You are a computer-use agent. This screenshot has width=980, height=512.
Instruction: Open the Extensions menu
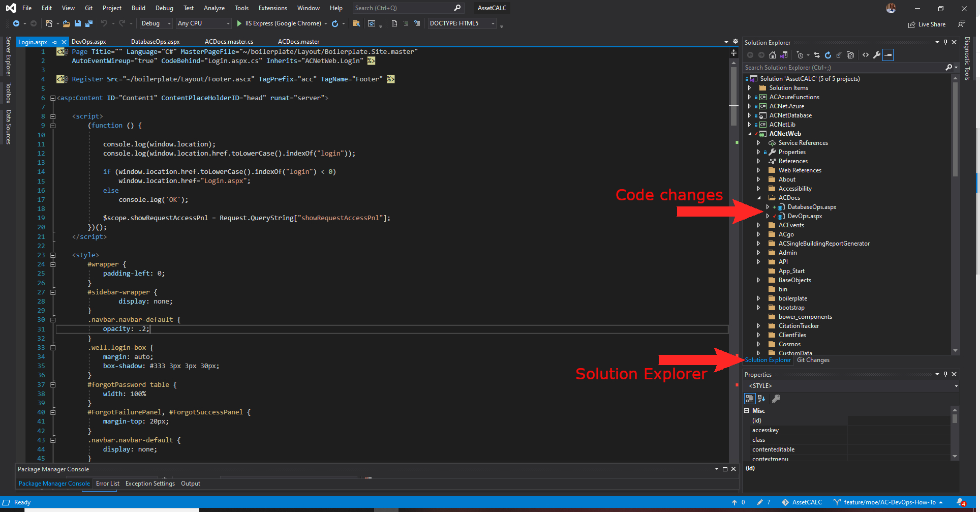[272, 8]
